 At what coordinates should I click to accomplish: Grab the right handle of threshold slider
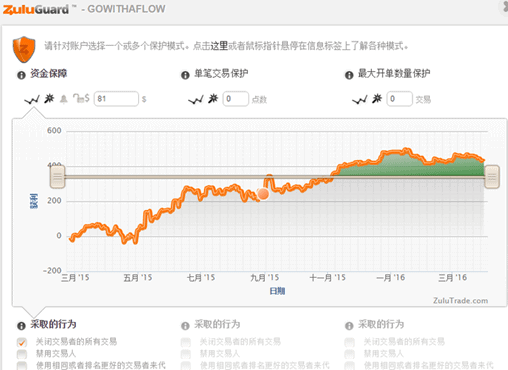(492, 177)
